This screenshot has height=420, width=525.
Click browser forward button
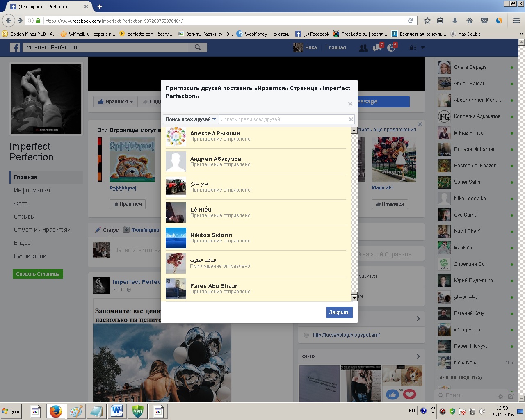point(20,21)
